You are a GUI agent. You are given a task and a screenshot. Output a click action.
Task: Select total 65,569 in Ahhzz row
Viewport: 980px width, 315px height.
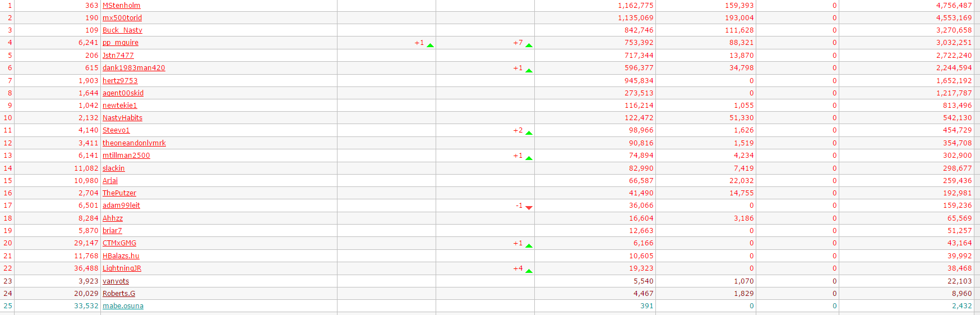(x=959, y=218)
